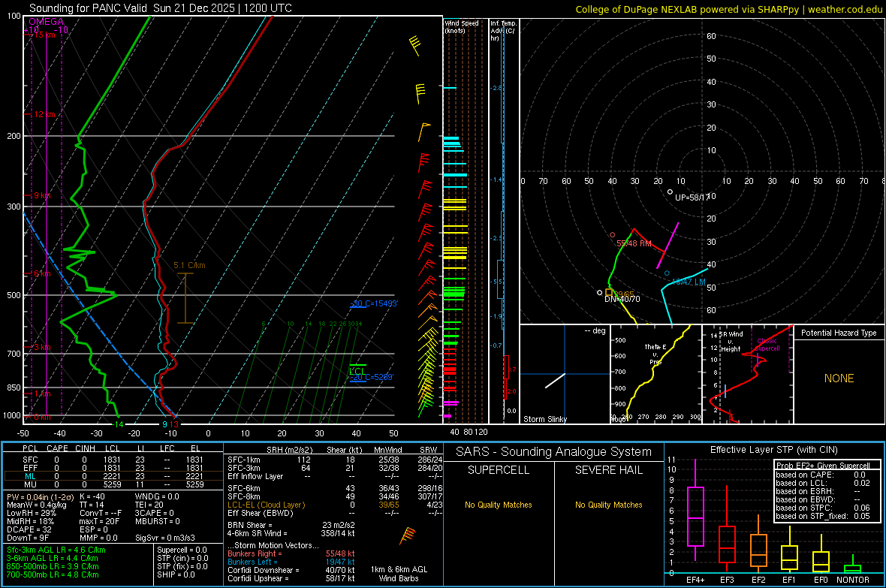Click the DCAPE = 32 value
Image resolution: width=886 pixels, height=588 pixels.
coord(29,529)
